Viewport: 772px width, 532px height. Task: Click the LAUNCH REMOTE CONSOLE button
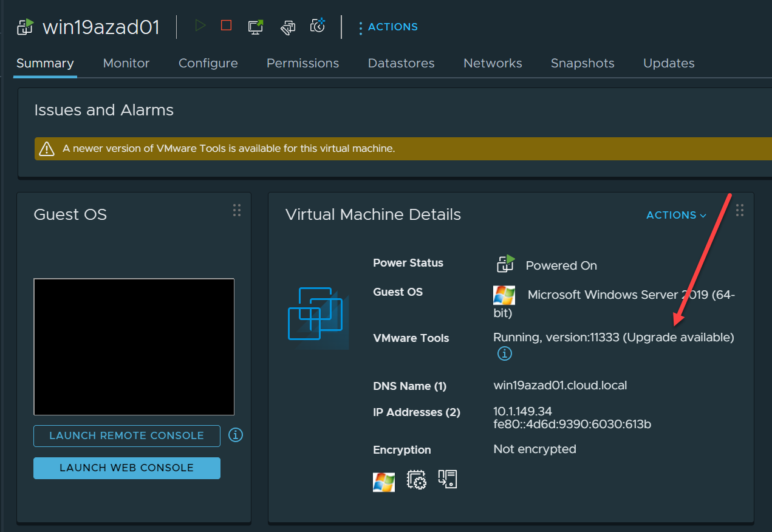coord(127,435)
